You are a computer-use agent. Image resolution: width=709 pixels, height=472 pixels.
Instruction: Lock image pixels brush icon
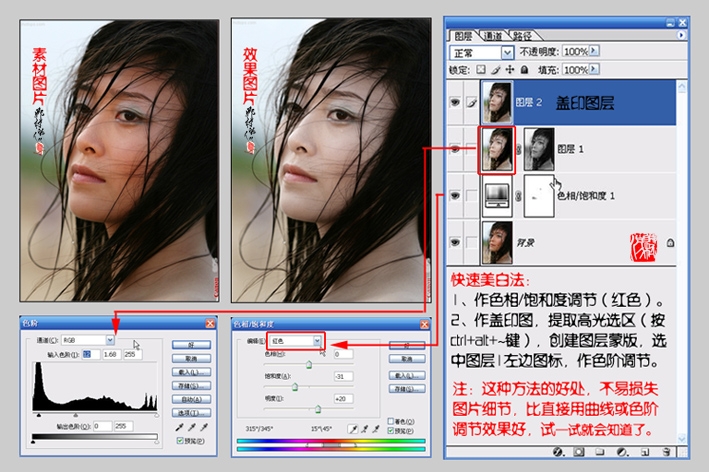pyautogui.click(x=496, y=69)
